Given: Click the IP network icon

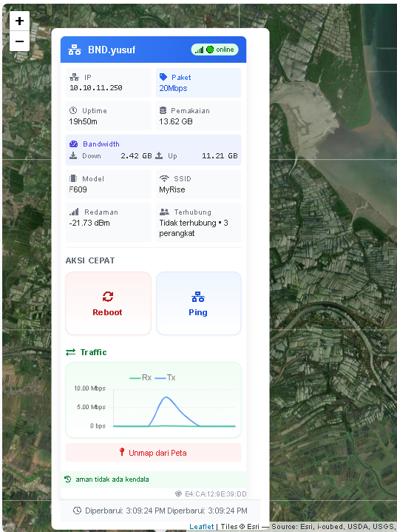Looking at the screenshot, I should tap(74, 78).
